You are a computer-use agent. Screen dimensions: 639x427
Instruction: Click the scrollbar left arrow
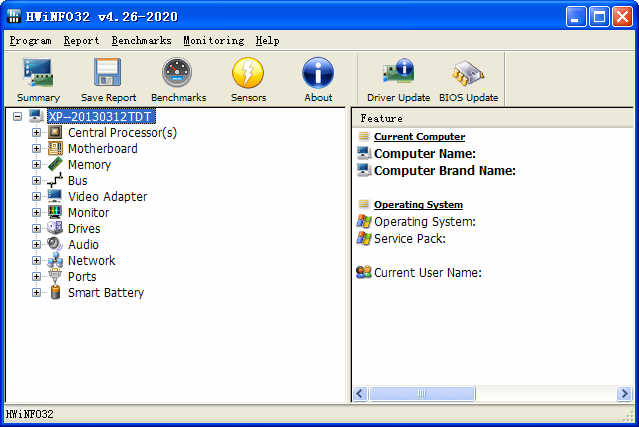[360, 394]
